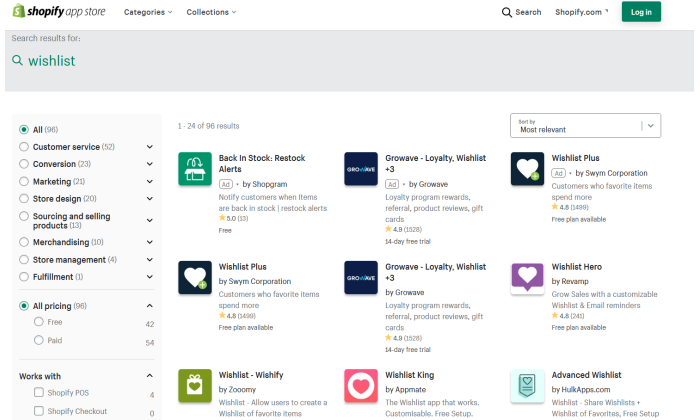Open the Wishlist - Wishify title link

(251, 375)
